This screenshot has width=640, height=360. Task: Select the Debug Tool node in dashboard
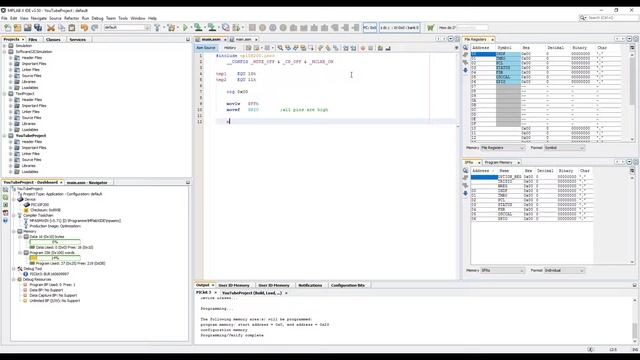(x=32, y=269)
